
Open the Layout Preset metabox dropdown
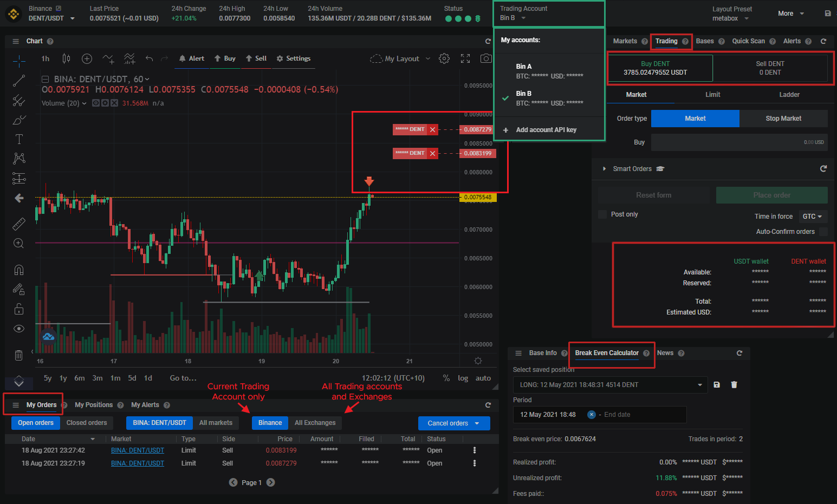[731, 18]
